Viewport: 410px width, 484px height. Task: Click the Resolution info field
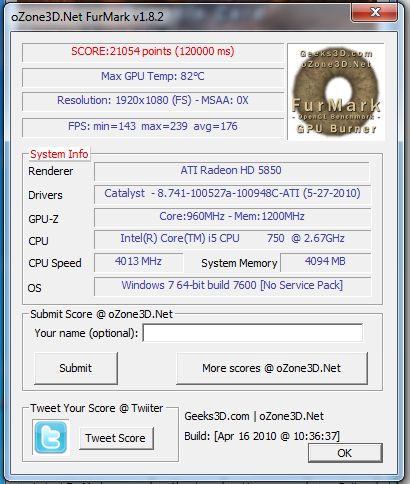pyautogui.click(x=153, y=101)
